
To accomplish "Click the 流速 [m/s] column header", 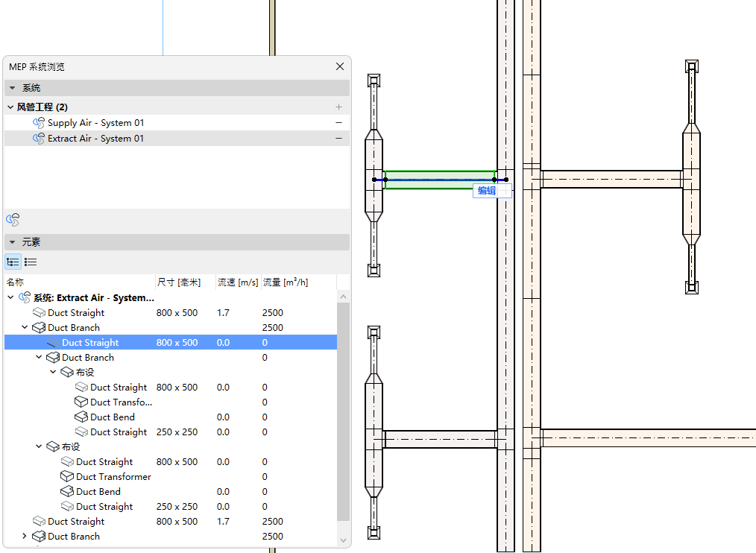I will coord(238,282).
